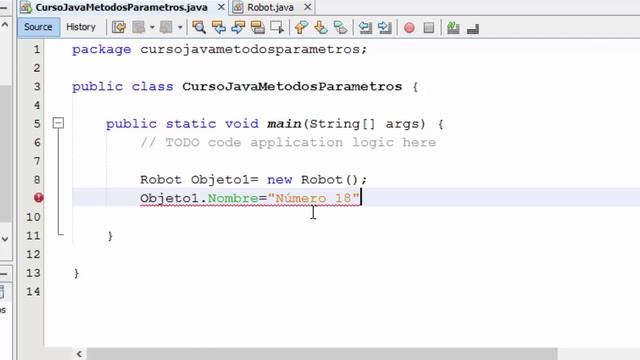Click the main method name
640x360 pixels.
(x=284, y=124)
